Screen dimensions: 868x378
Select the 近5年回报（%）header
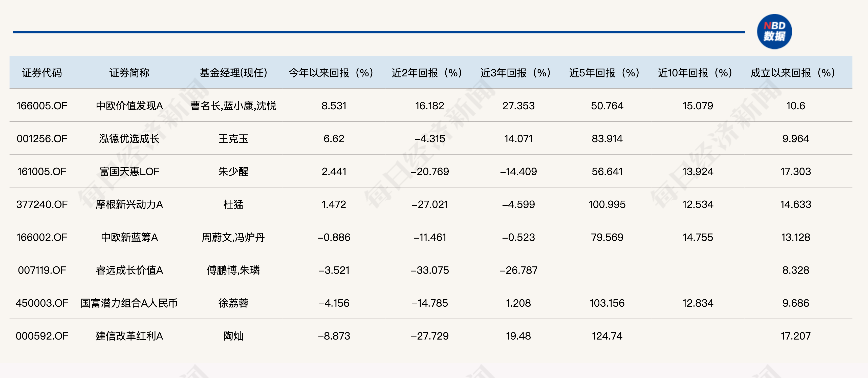pos(604,73)
